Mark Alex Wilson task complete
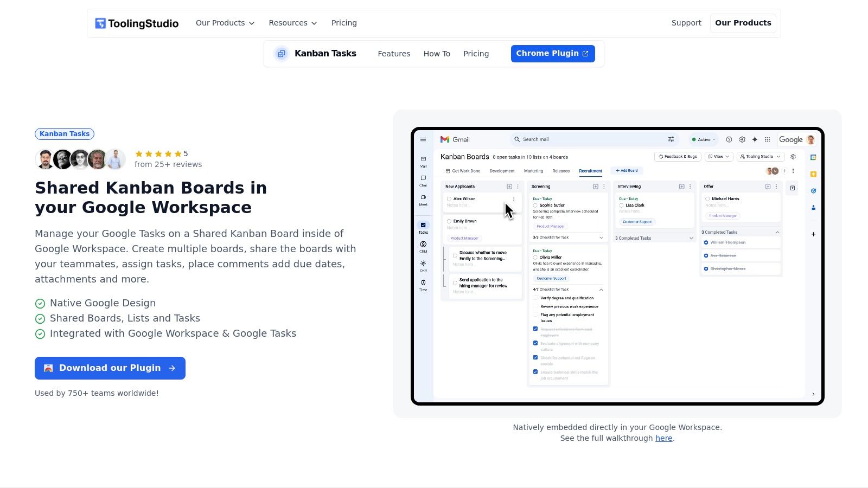 [449, 199]
